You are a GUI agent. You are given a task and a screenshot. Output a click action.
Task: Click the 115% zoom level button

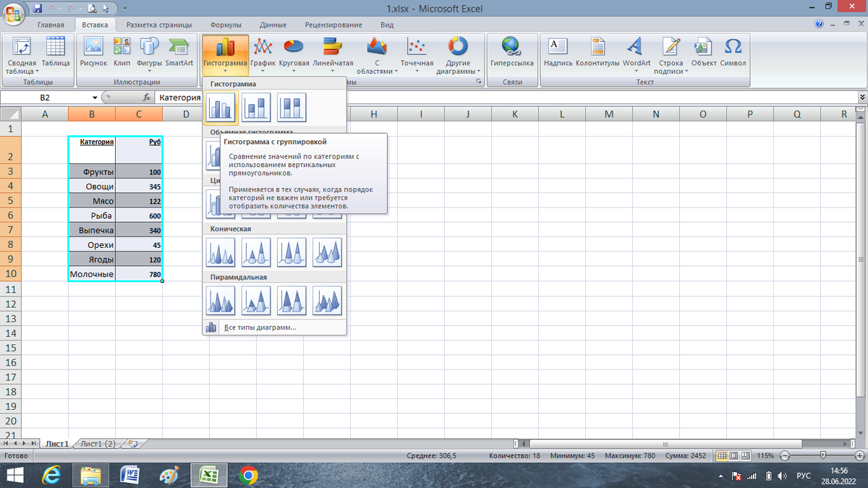[765, 456]
